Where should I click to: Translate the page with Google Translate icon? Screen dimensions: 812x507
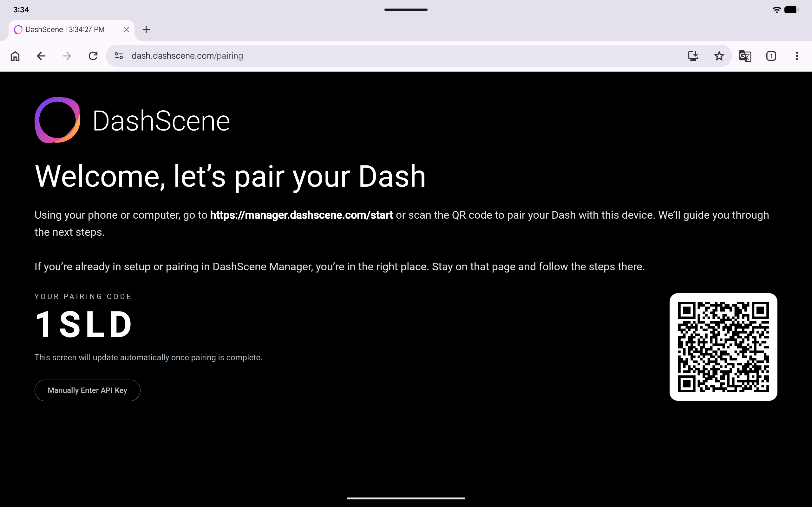(745, 56)
